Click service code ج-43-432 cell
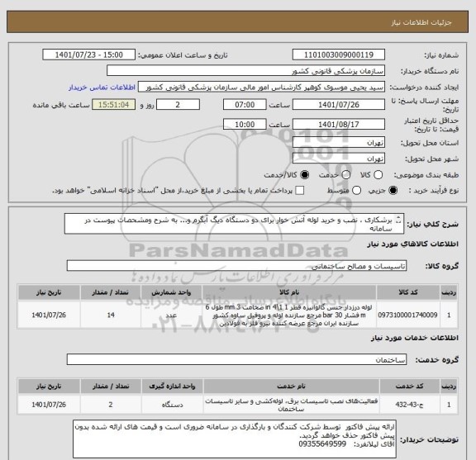This screenshot has width=476, height=460. (409, 405)
